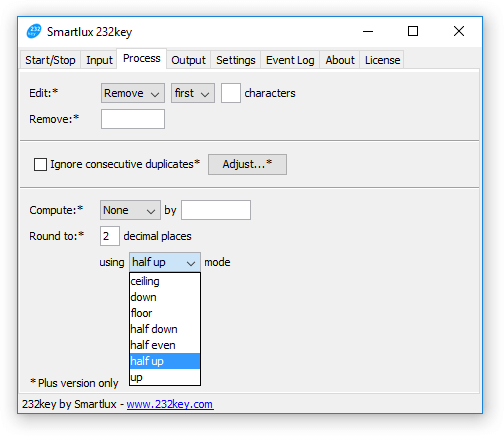Click the 'Smartlux 232key' window title
Viewport: 504px width, 436px height.
(x=89, y=32)
